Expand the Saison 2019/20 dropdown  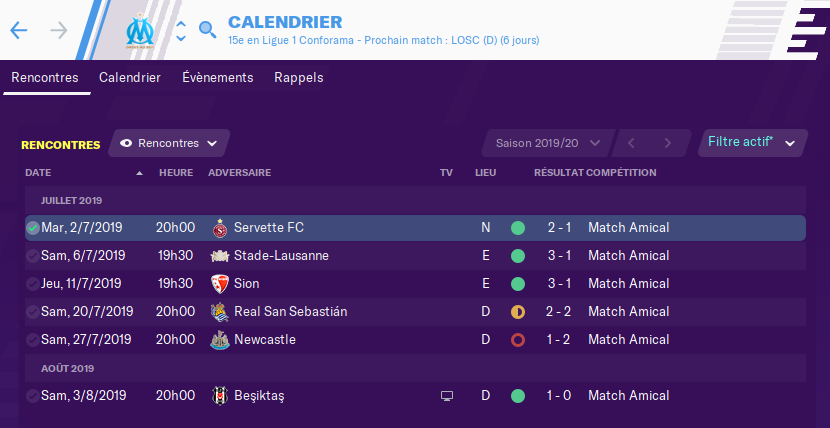point(548,143)
